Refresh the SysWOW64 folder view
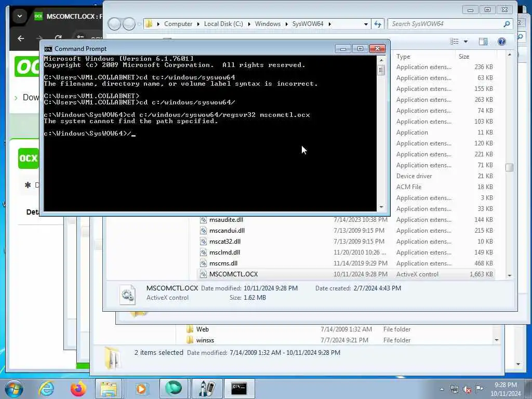This screenshot has width=532, height=399. coord(378,24)
